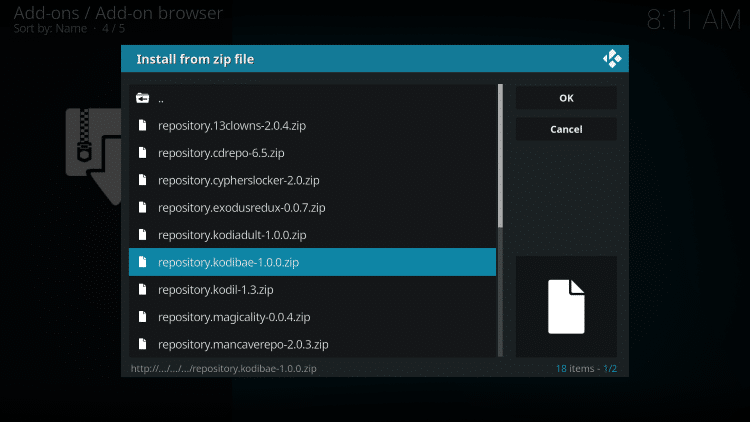Select repository.mancaverepo-2.0.3.zip entry
This screenshot has height=422, width=750.
[243, 344]
